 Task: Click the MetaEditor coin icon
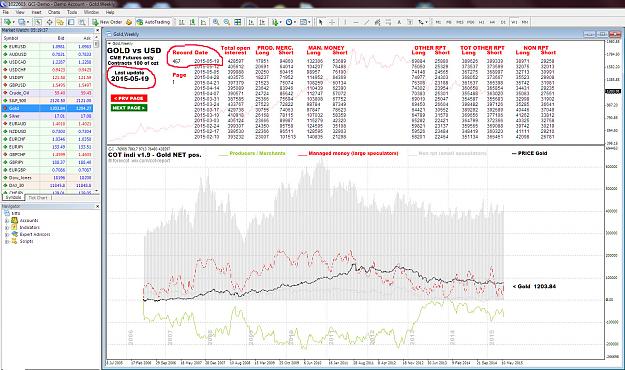(x=129, y=22)
